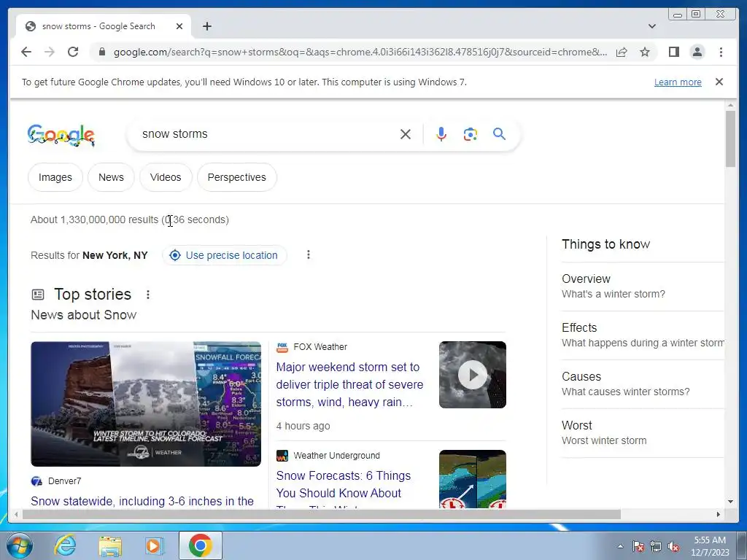The height and width of the screenshot is (560, 747).
Task: Clear the search box text
Action: click(406, 134)
